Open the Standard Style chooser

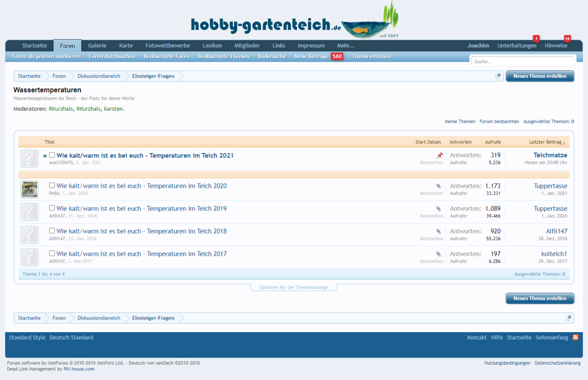click(x=27, y=337)
